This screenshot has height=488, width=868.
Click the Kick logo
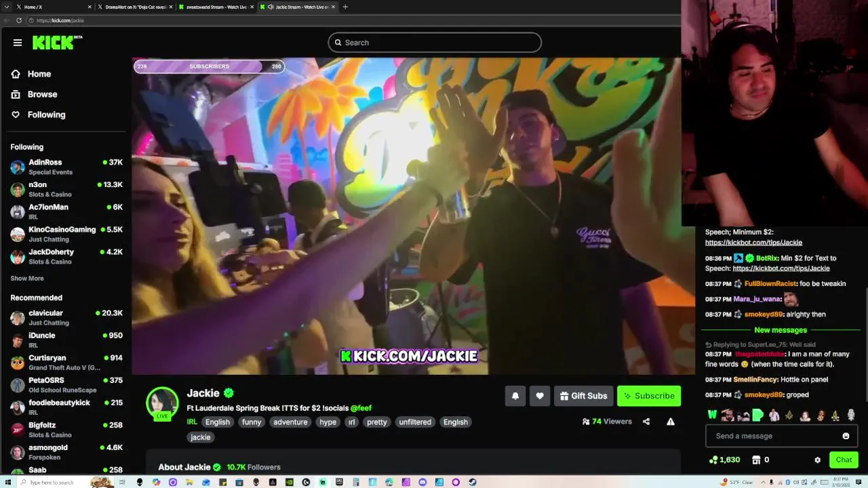click(x=57, y=42)
